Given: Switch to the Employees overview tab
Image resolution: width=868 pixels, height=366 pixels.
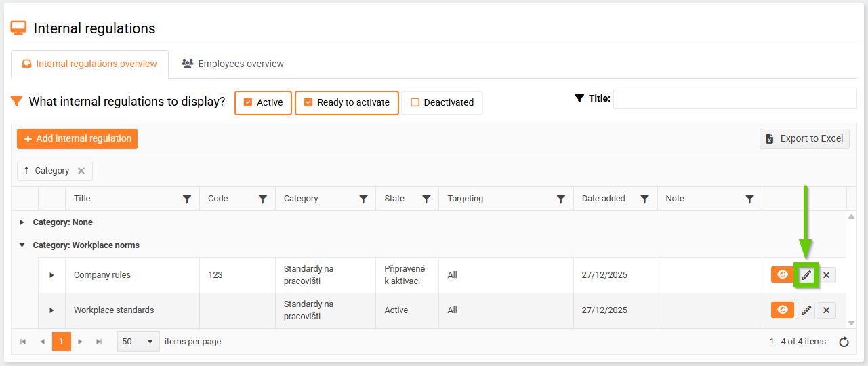Looking at the screenshot, I should 233,64.
